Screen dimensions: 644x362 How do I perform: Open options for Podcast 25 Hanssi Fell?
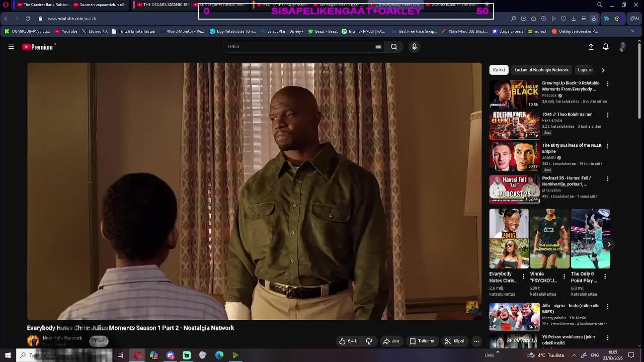click(x=607, y=178)
